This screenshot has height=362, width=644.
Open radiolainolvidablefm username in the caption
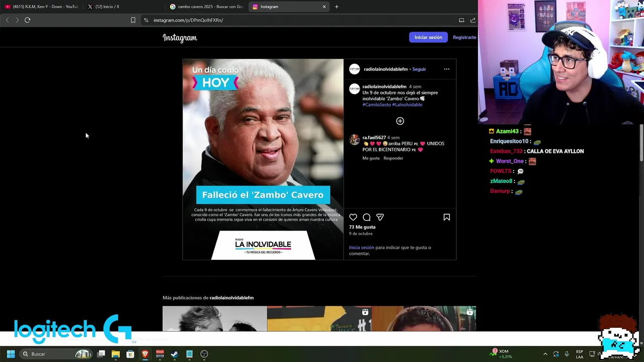click(x=384, y=86)
